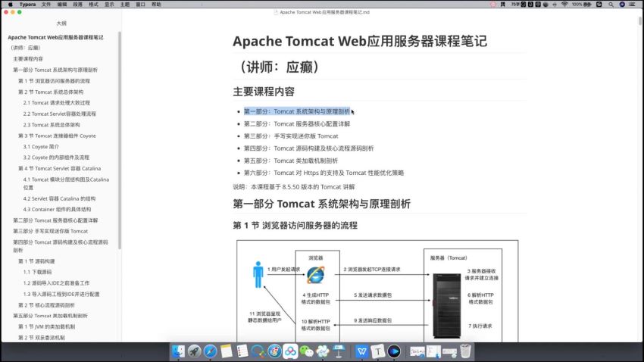
Task: Open the 主题 menu
Action: 125,4
